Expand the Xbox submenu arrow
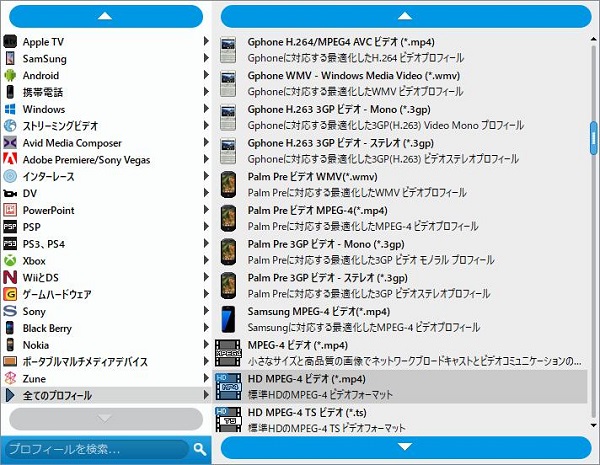600x465 pixels. (x=206, y=260)
